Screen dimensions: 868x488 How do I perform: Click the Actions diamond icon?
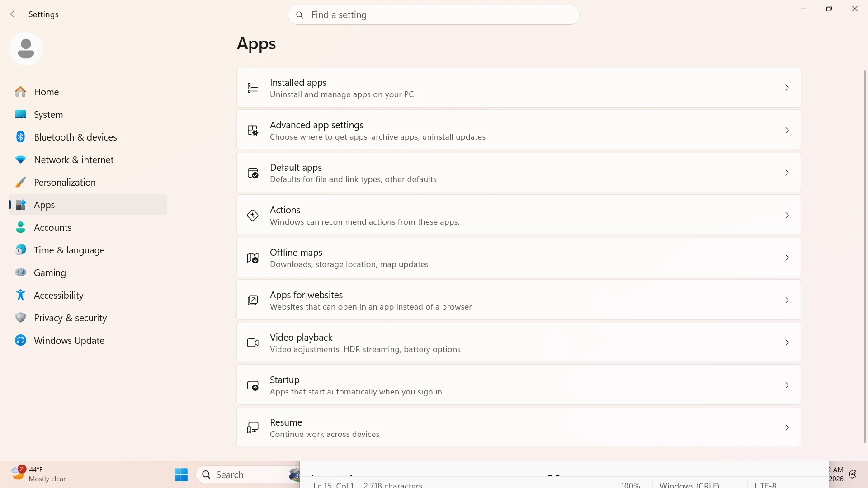253,215
